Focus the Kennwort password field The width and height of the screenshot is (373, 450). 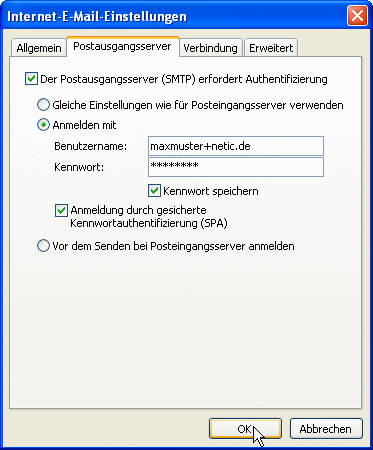[x=236, y=167]
